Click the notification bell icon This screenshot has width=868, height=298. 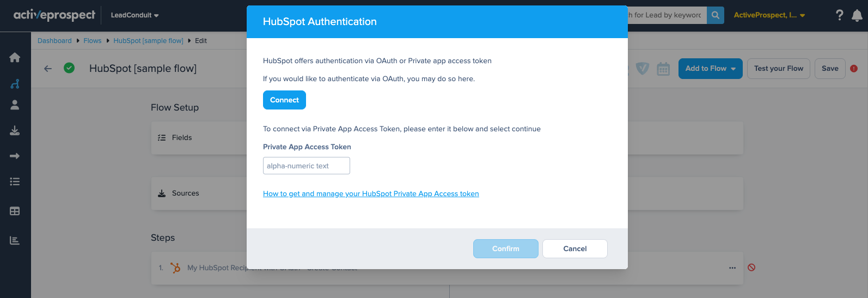click(857, 16)
